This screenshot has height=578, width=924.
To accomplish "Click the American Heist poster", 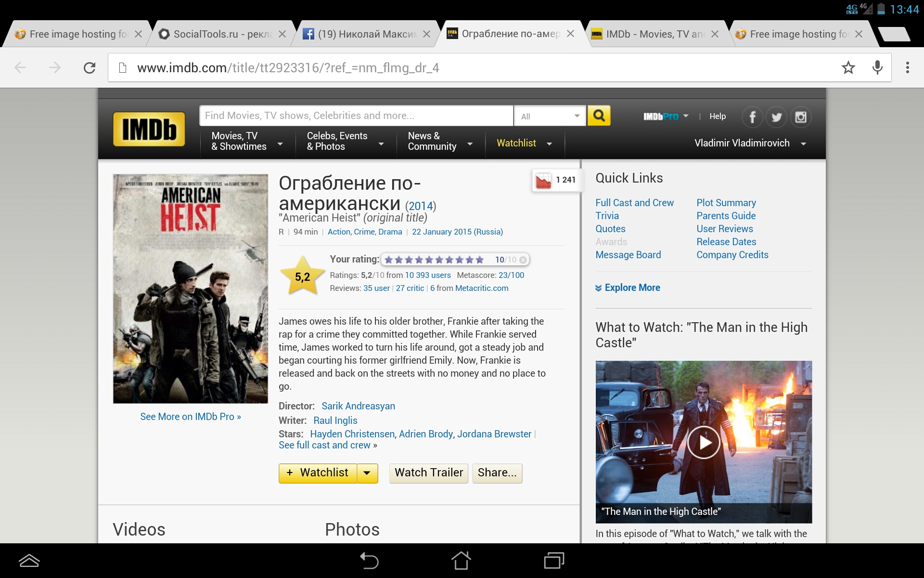I will tap(191, 289).
